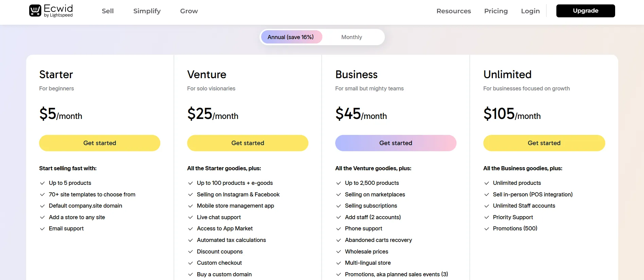Click the checkmark beside Abandoned carts recovery
The image size is (644, 280).
pyautogui.click(x=339, y=240)
